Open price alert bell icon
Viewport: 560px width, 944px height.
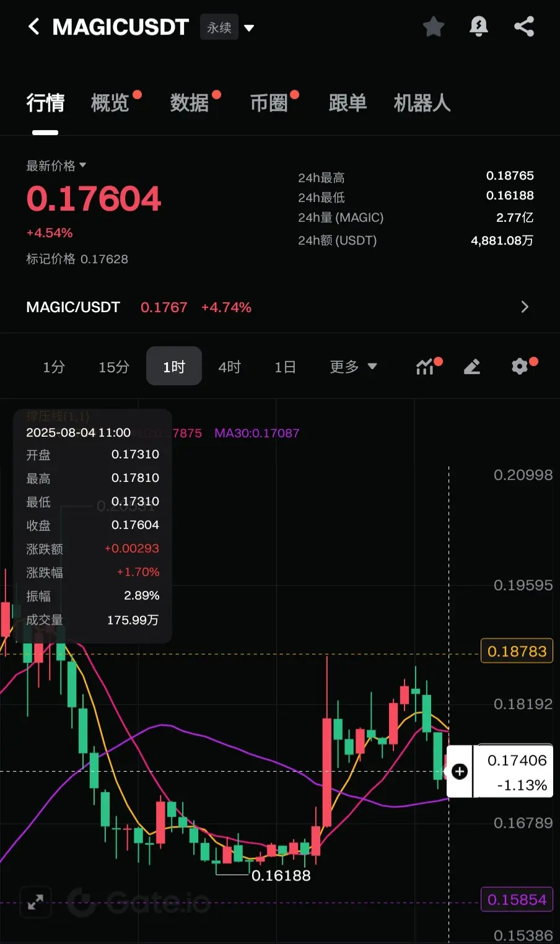(479, 27)
